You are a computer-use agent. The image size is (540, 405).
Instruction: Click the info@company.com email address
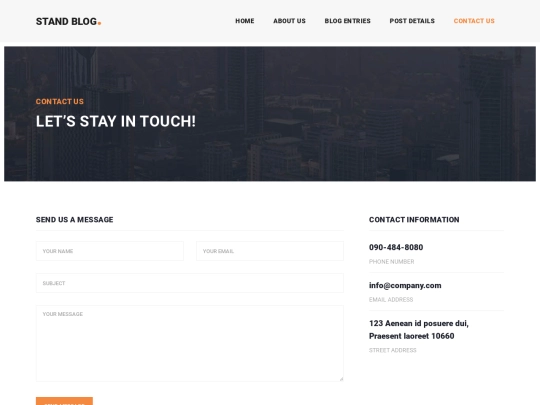tap(405, 285)
